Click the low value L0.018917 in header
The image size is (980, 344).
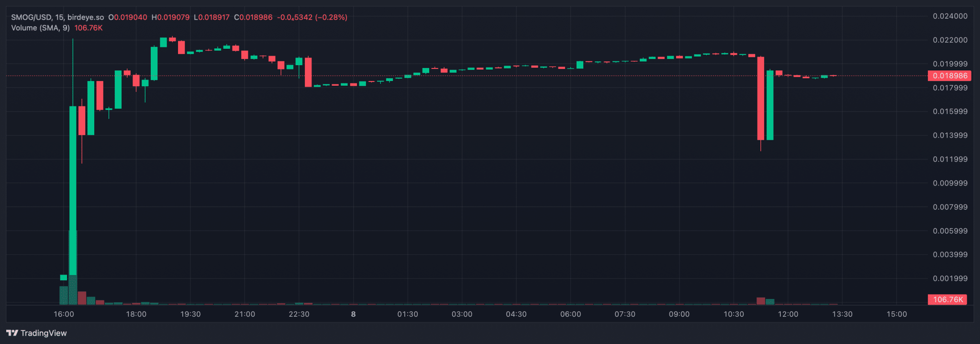coord(212,17)
